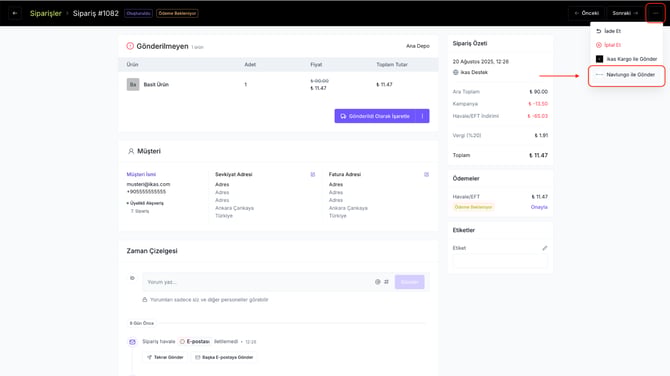Viewport: 670px width, 376px height.
Task: Edit the Sevkiyat Adresi with pencil icon
Action: tap(313, 174)
